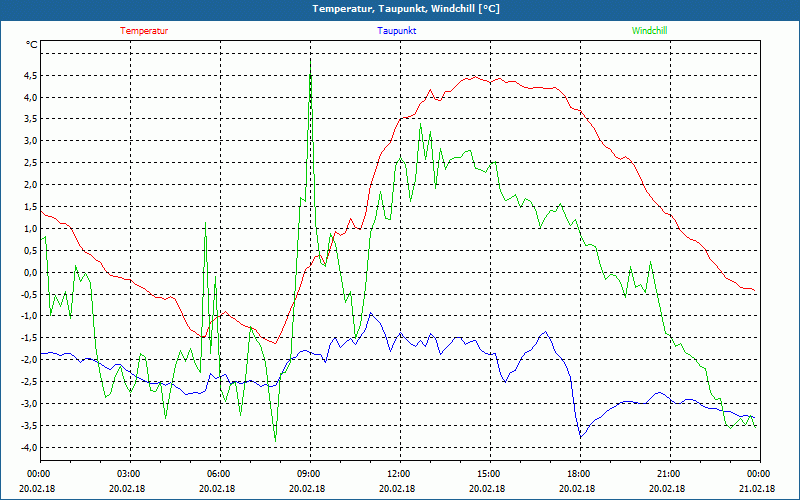The height and width of the screenshot is (500, 800).
Task: Click the 03:00 time label
Action: (x=131, y=474)
